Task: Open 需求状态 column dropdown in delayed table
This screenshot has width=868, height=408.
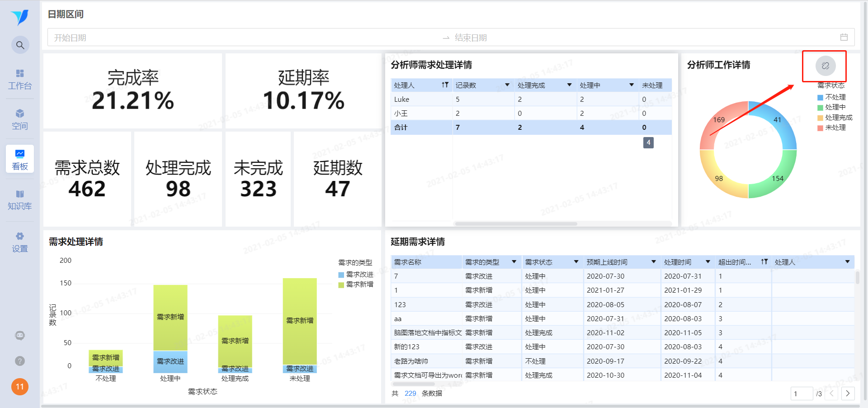Action: tap(576, 262)
